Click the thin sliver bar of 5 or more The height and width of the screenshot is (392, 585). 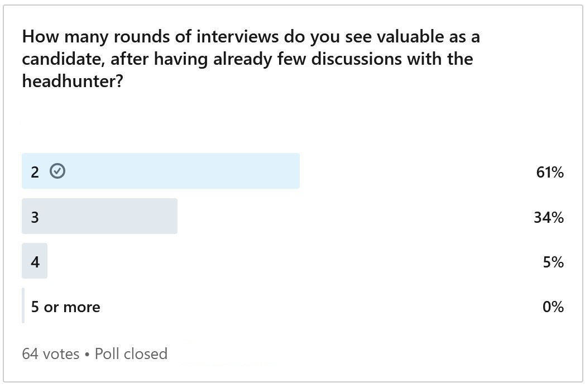(23, 305)
